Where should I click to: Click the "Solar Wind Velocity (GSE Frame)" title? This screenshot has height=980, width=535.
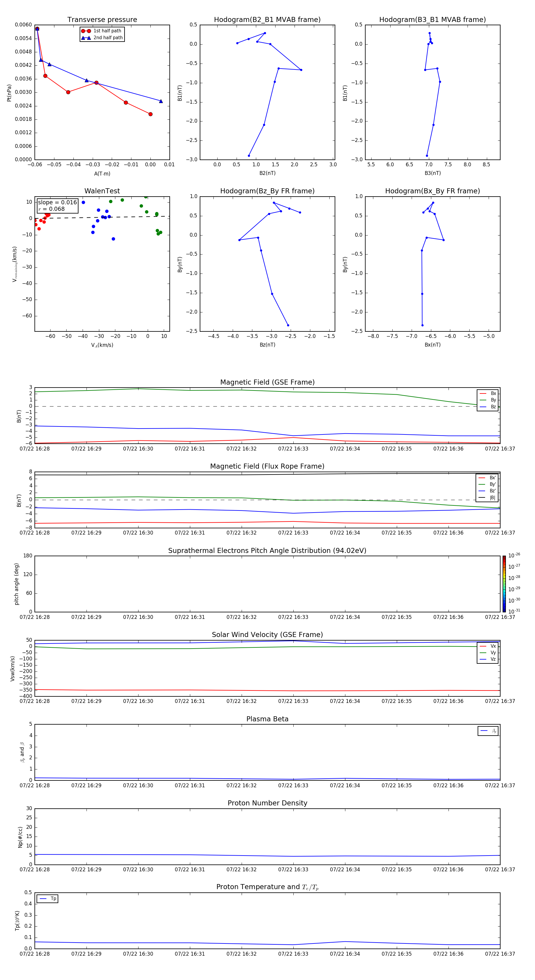(267, 635)
